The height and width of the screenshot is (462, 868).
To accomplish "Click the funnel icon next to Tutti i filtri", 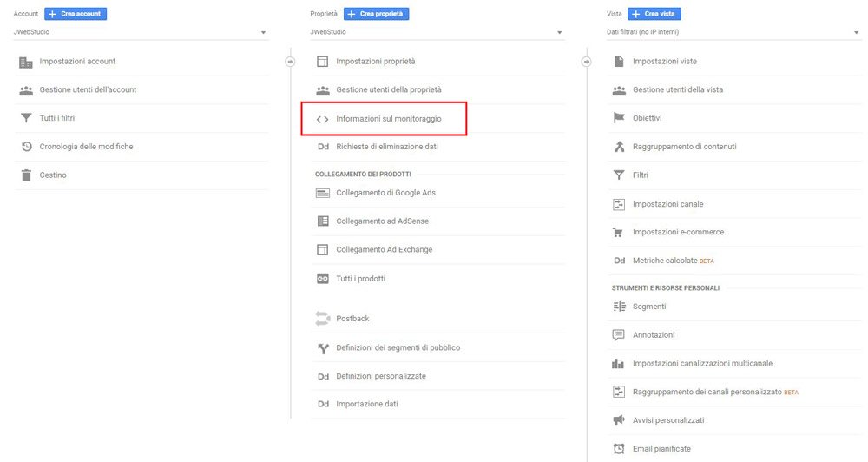I will pyautogui.click(x=26, y=118).
